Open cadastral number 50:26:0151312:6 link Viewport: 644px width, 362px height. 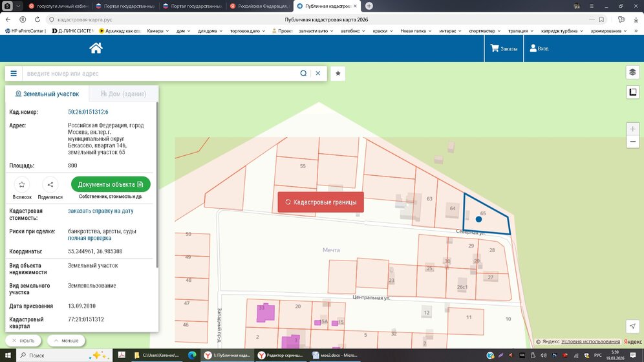[88, 112]
